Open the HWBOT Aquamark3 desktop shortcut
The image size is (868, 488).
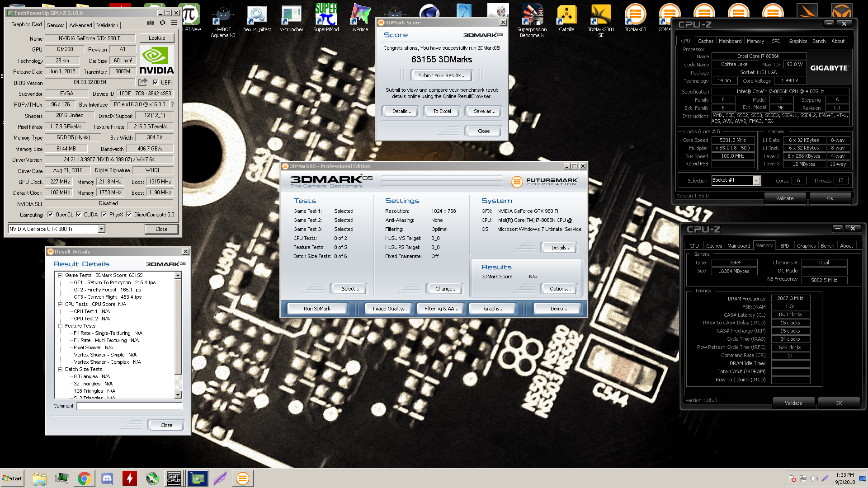coord(223,20)
